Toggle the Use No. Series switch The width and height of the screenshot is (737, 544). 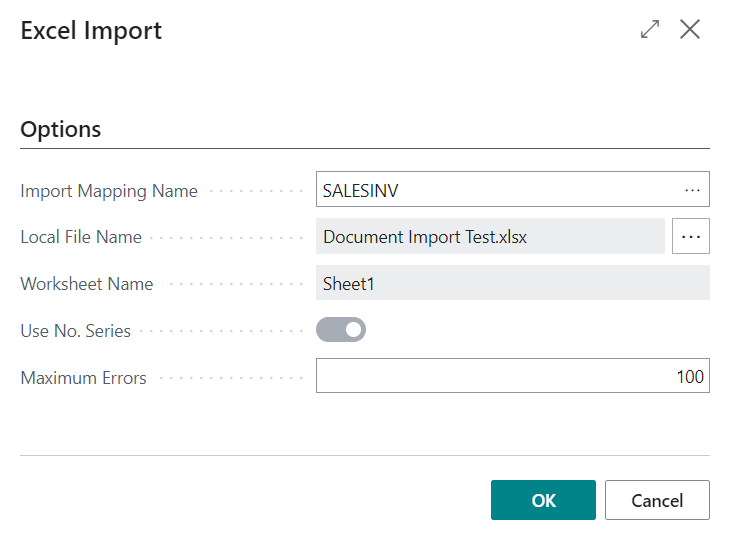pyautogui.click(x=341, y=330)
